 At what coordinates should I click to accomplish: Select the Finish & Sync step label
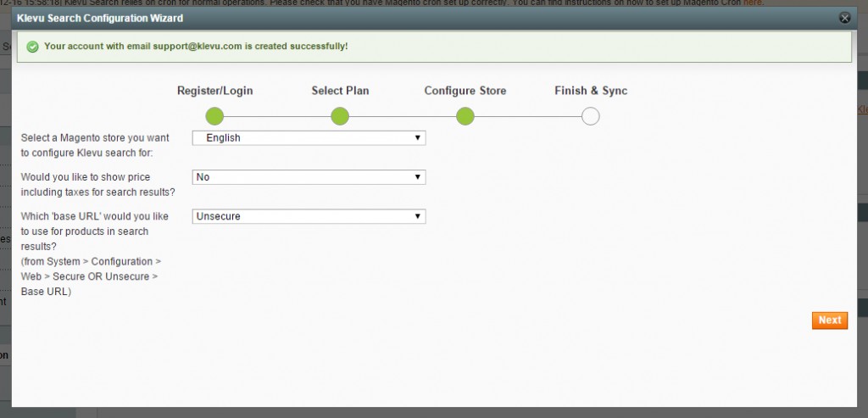tap(591, 91)
